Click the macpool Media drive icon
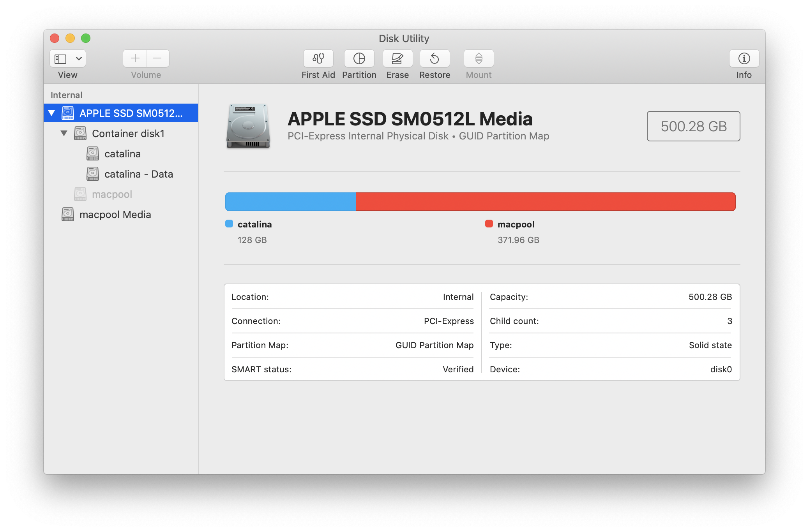 click(68, 214)
